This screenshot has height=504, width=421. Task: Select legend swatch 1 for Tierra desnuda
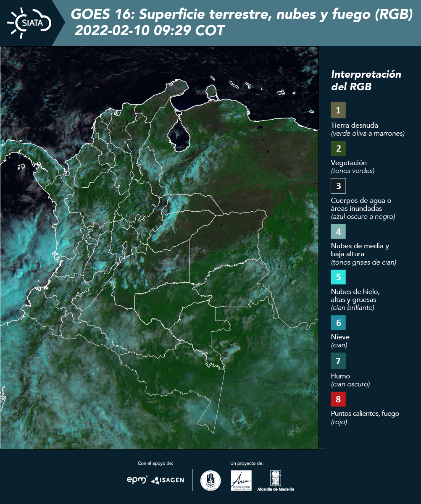[x=338, y=110]
